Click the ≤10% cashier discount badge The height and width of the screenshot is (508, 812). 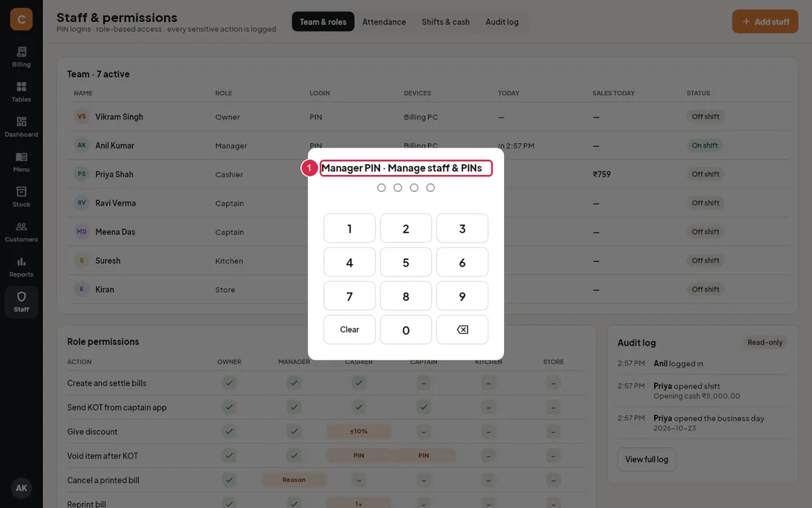coord(358,431)
